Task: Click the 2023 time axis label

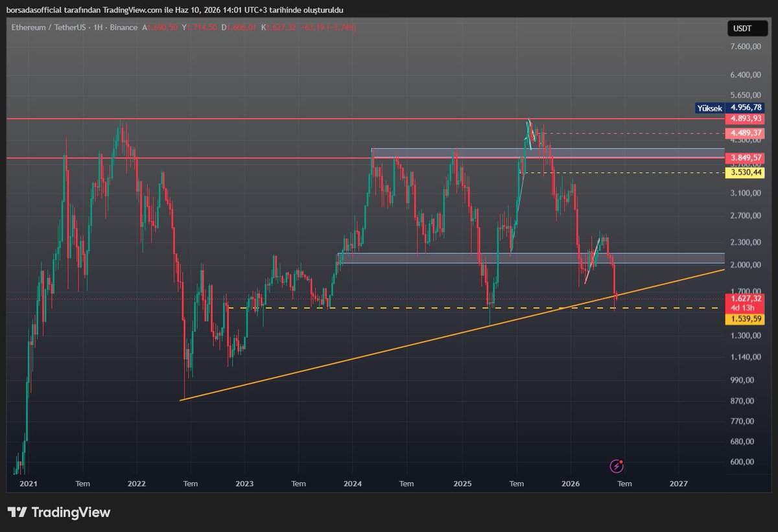Action: pyautogui.click(x=244, y=483)
